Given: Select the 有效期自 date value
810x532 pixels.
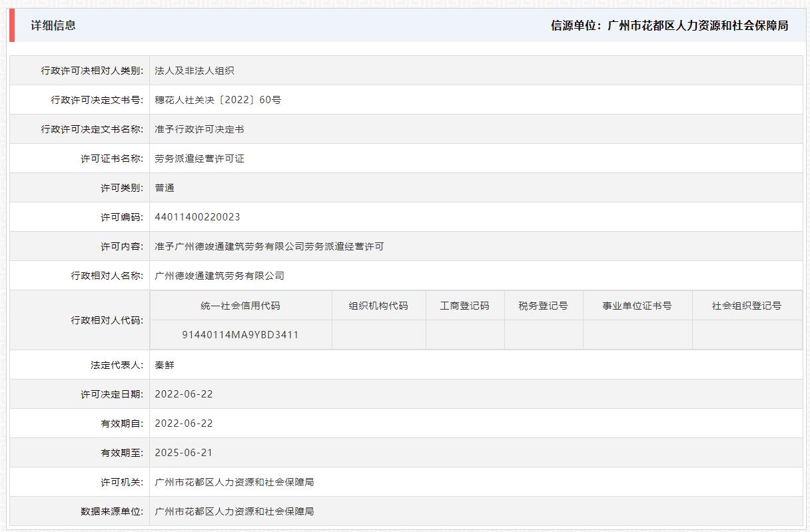Looking at the screenshot, I should (184, 423).
